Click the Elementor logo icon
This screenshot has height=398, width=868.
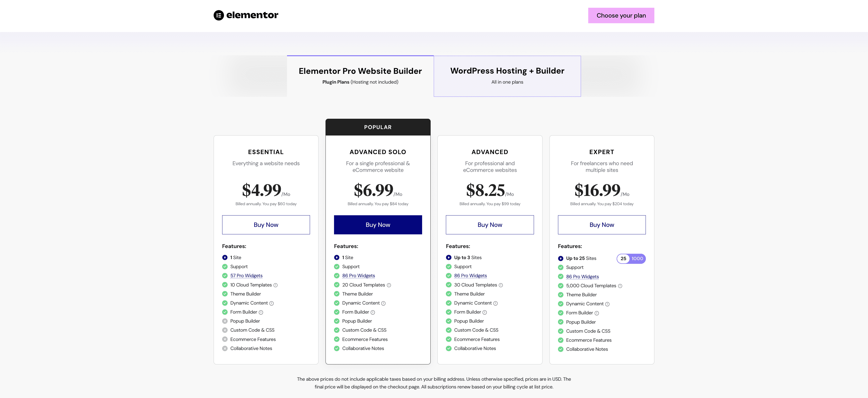click(x=219, y=15)
